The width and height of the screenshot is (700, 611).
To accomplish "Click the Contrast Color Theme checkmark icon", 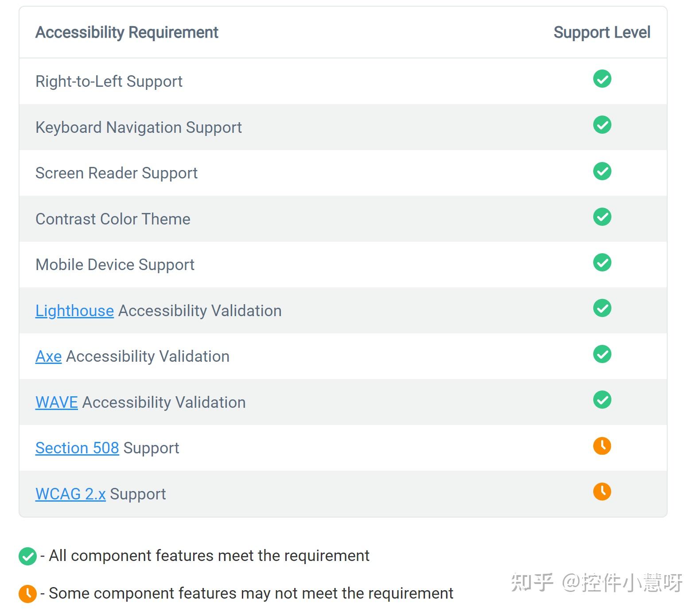I will click(602, 217).
